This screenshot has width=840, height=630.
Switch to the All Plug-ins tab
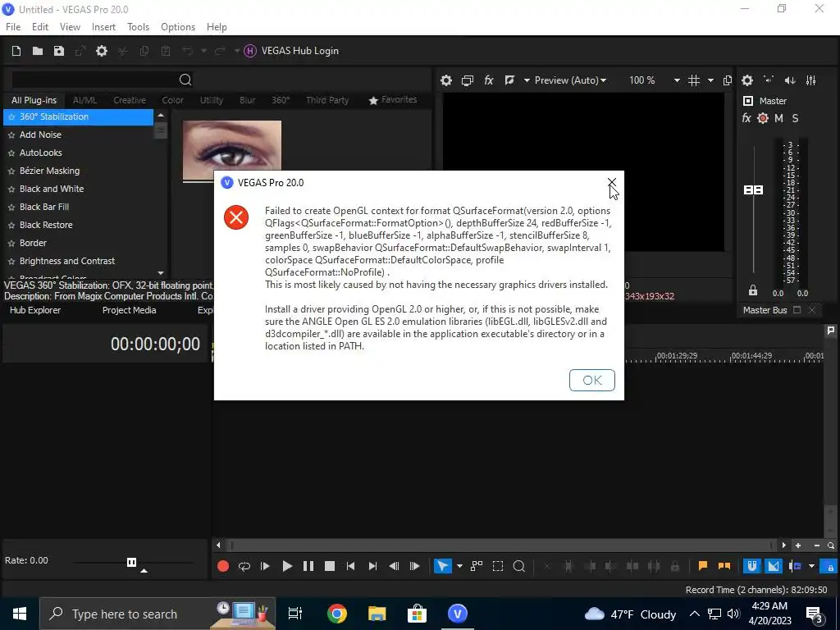[34, 100]
